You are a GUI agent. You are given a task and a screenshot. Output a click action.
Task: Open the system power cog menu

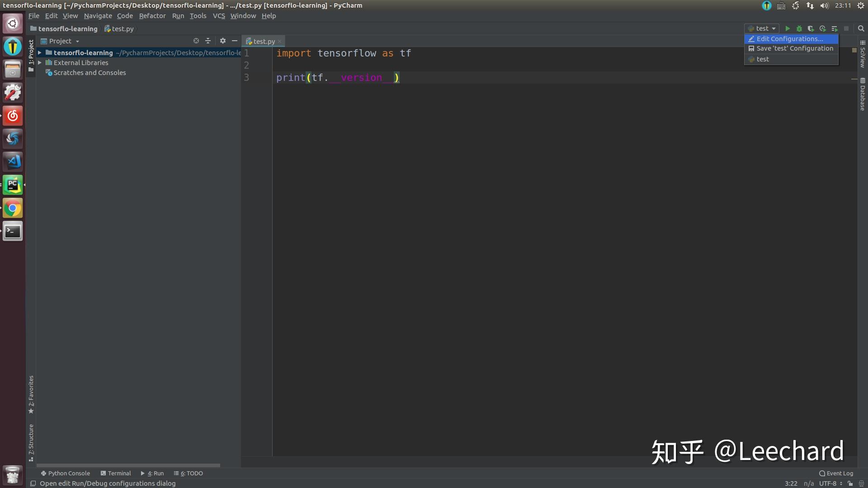(861, 5)
